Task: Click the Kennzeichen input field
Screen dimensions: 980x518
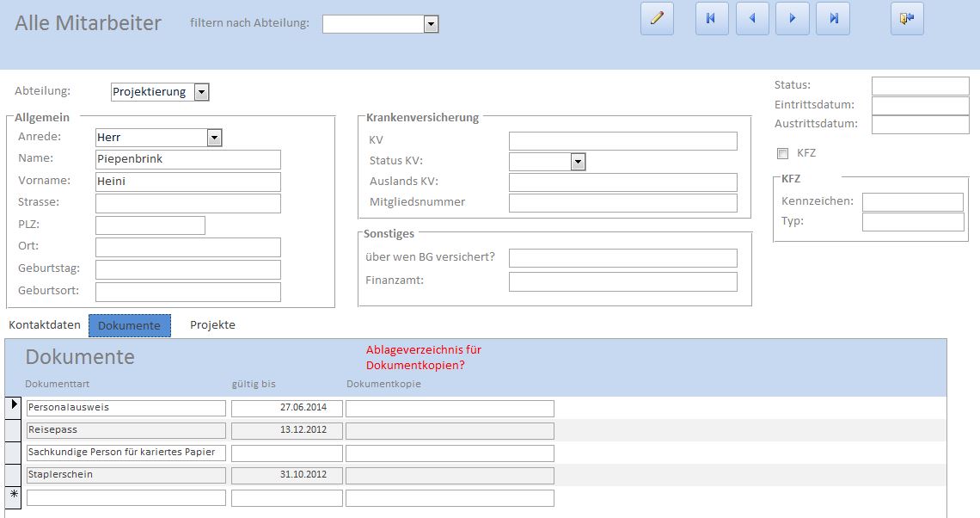Action: (x=912, y=202)
